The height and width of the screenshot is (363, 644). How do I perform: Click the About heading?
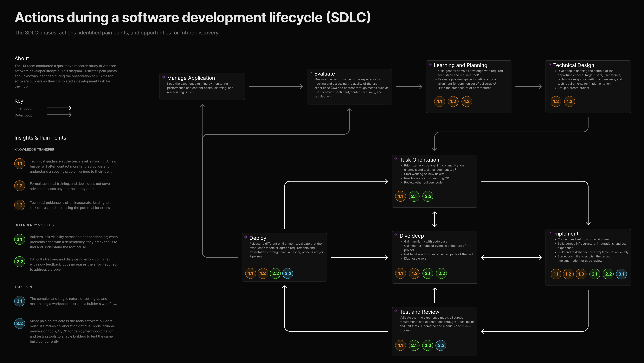22,58
